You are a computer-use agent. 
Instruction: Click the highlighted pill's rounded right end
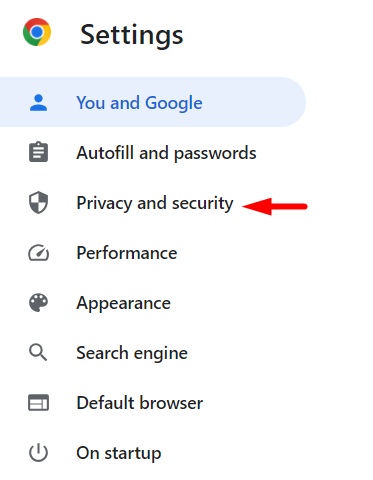(x=293, y=102)
